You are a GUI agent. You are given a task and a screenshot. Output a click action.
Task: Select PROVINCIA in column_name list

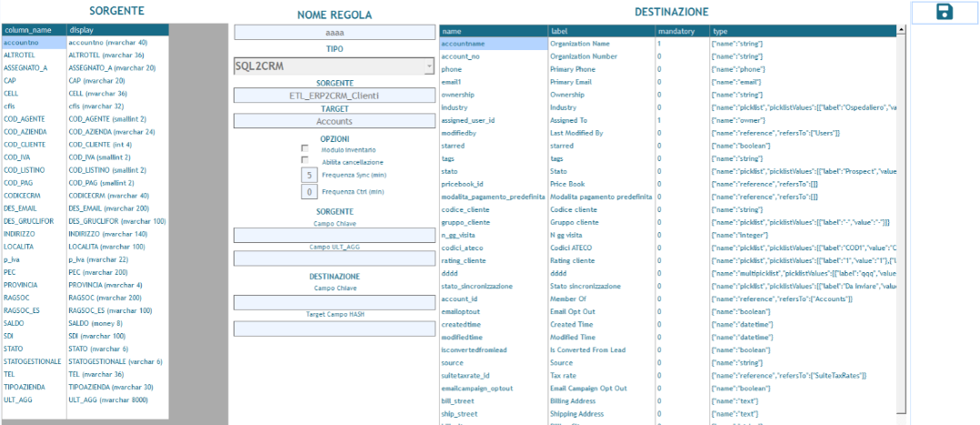coord(34,285)
